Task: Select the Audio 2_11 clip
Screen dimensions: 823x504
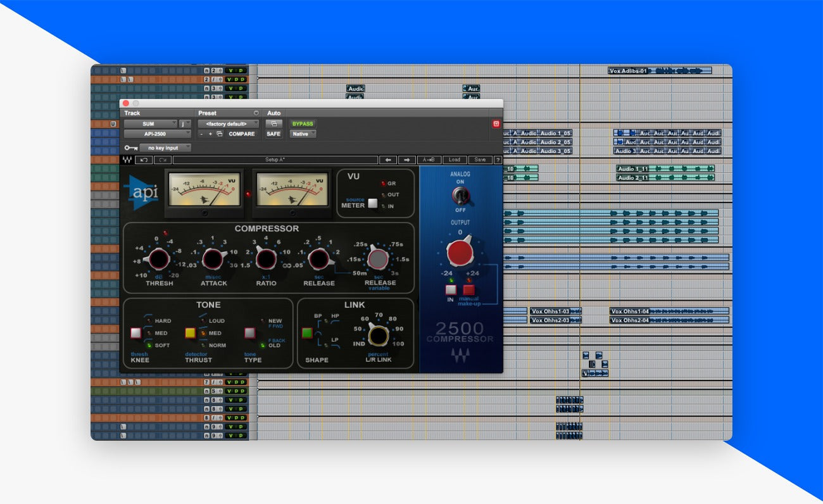Action: (665, 178)
